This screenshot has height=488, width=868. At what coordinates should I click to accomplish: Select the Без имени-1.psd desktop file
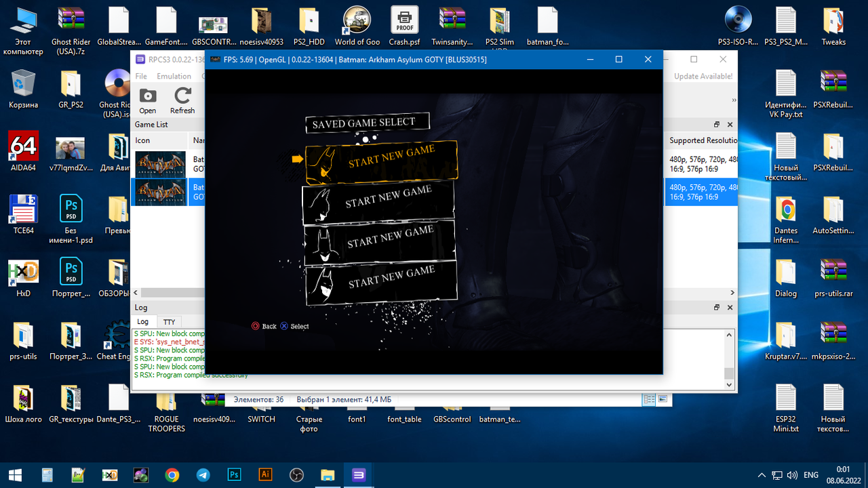(71, 220)
